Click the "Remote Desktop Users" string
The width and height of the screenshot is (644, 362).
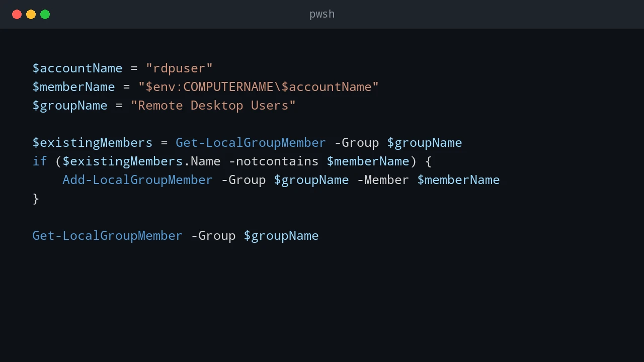pos(213,105)
